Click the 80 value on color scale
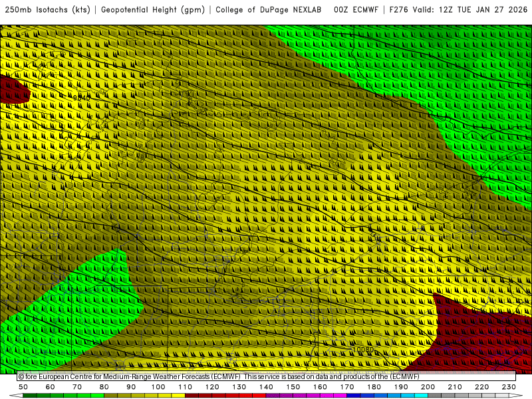Viewport: 532px width, 399px height. click(104, 387)
